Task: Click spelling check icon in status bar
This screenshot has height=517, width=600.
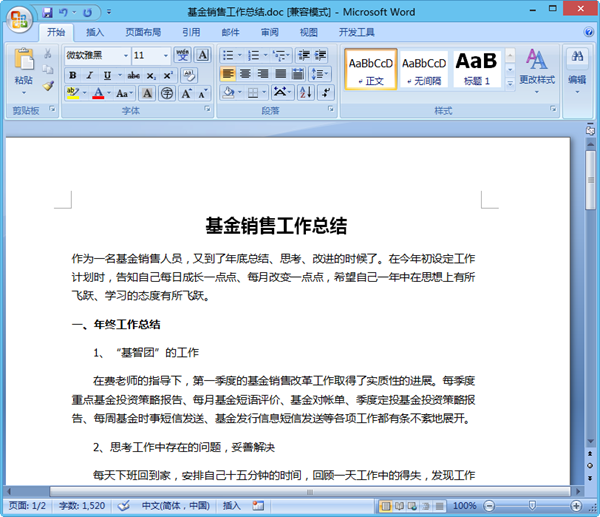Action: point(124,506)
